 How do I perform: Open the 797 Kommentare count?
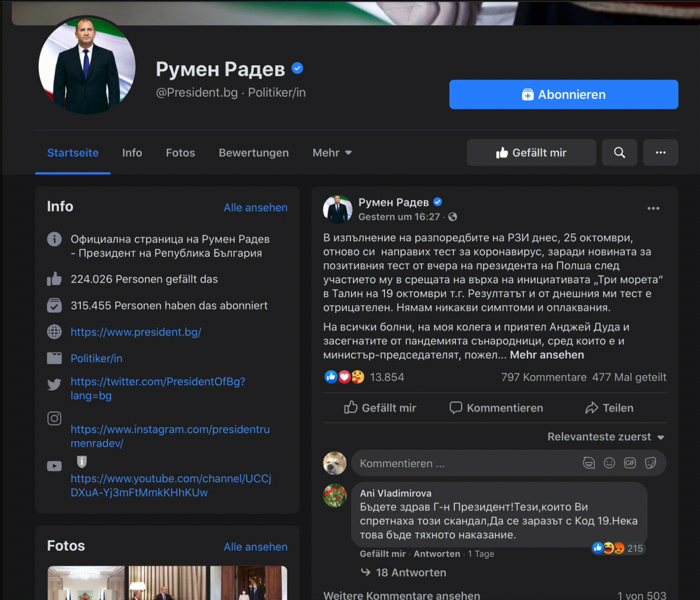(544, 377)
